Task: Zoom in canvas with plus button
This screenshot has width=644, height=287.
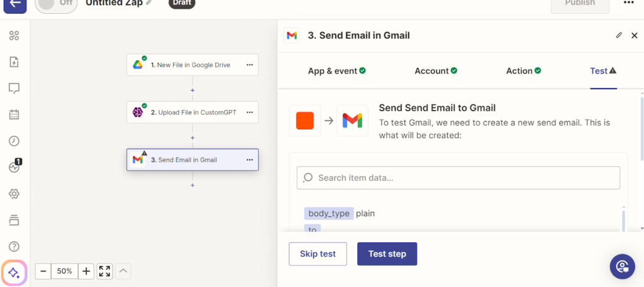Action: click(86, 271)
